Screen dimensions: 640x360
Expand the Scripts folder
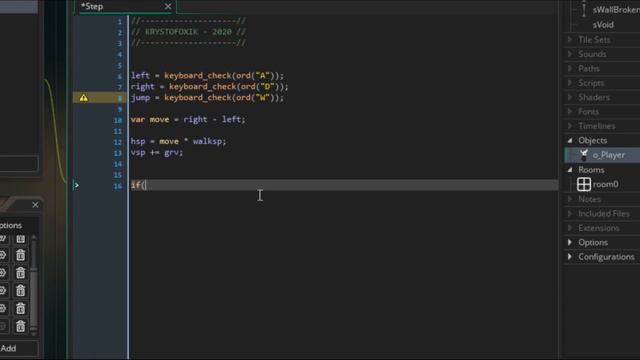570,83
